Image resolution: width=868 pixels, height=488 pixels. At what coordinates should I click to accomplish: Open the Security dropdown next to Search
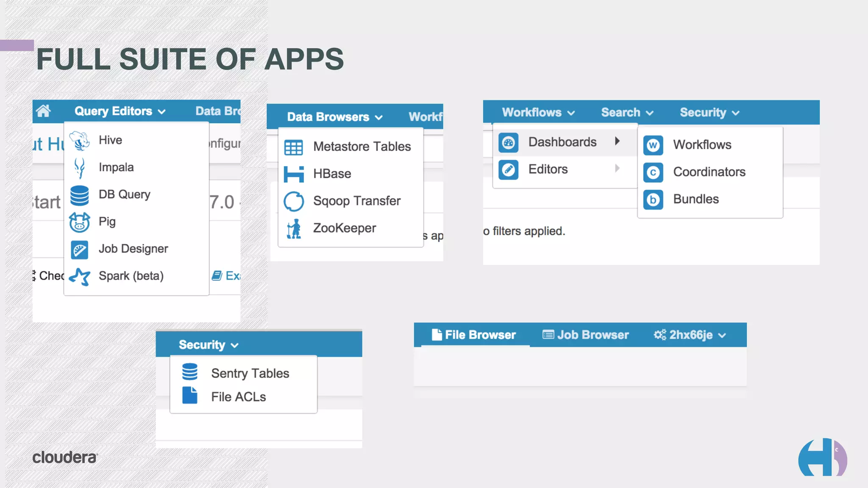point(709,112)
